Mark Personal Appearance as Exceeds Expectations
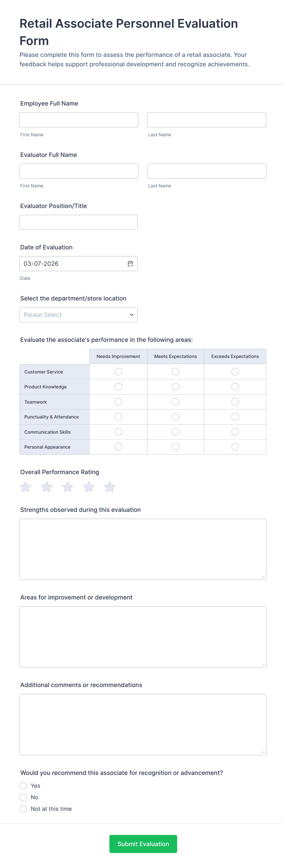283x868 pixels. 235,447
